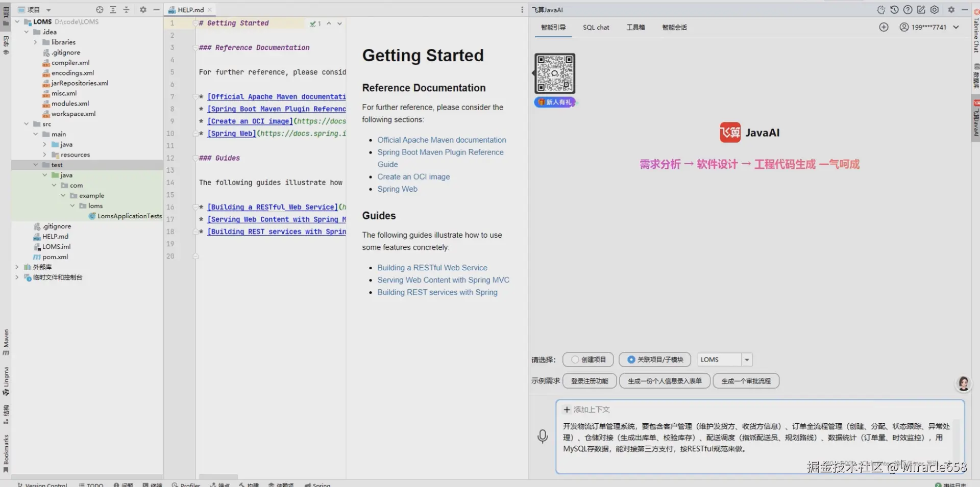Click the user avatar icon beside 199****7741

pos(904,27)
